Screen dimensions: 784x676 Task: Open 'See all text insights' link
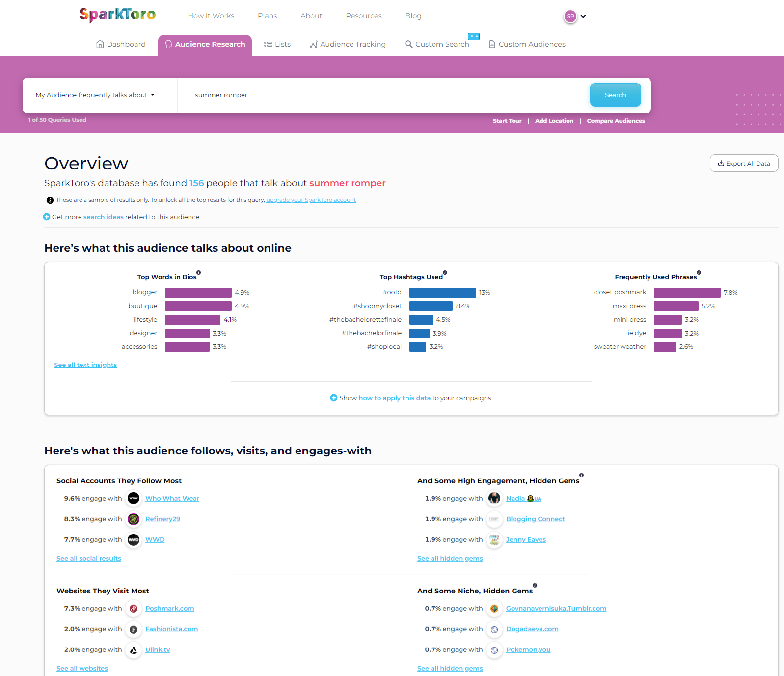tap(85, 365)
